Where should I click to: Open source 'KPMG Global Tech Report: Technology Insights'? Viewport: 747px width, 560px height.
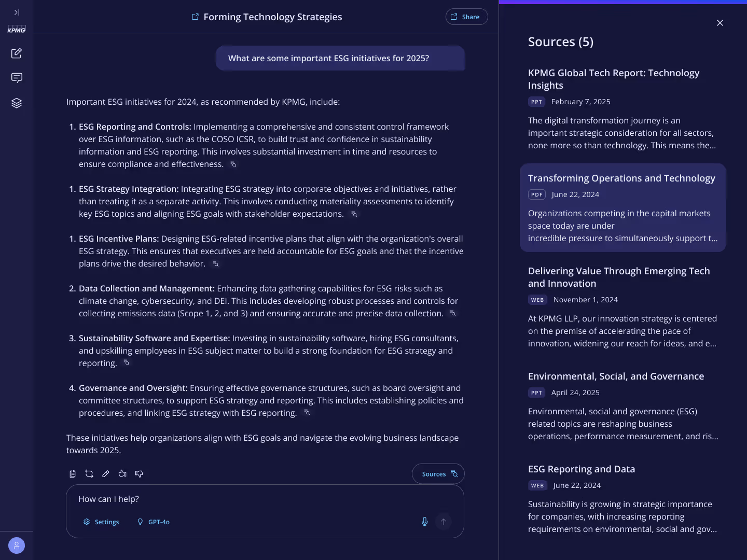[622, 109]
